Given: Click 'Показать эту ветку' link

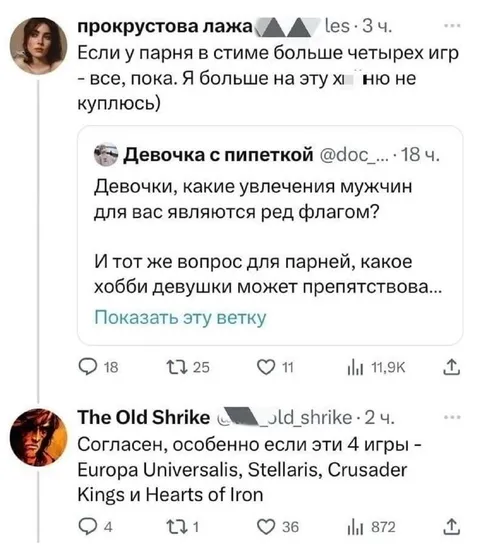Looking at the screenshot, I should [180, 318].
